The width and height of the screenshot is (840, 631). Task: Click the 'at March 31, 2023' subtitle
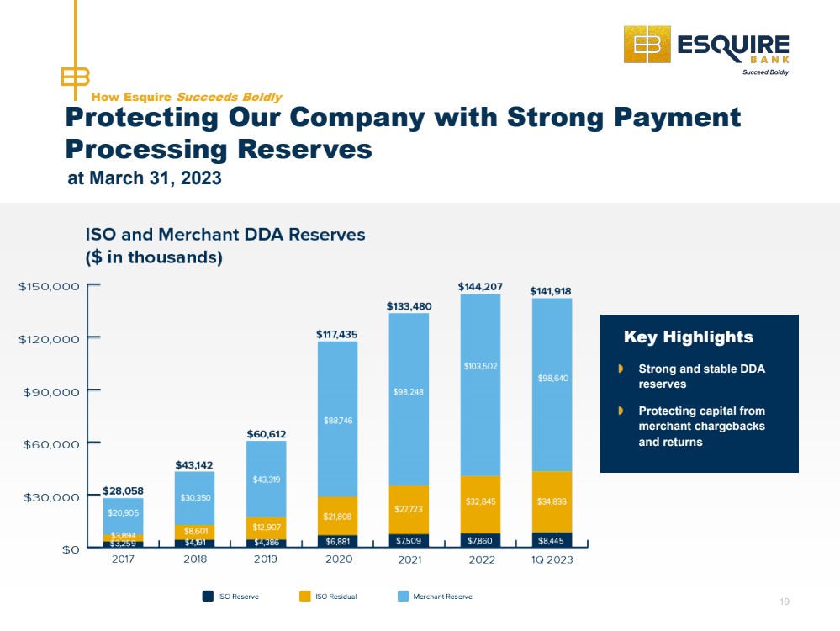145,178
